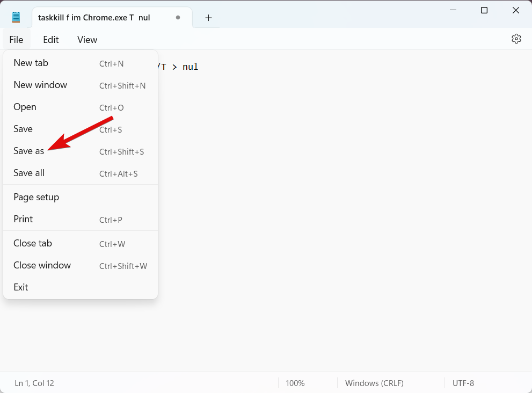Switch to the taskkill f im Chrome.exe tab
Screen dimensions: 532x393
click(x=94, y=18)
